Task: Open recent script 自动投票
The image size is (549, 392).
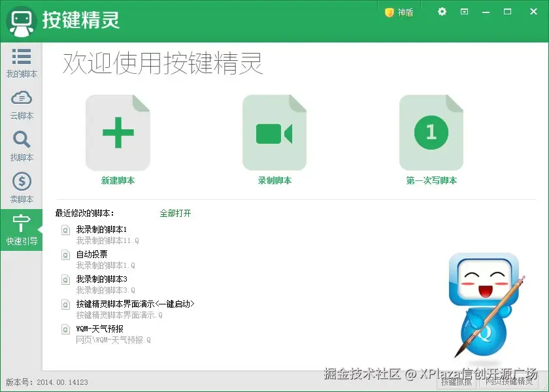Action: tap(91, 254)
